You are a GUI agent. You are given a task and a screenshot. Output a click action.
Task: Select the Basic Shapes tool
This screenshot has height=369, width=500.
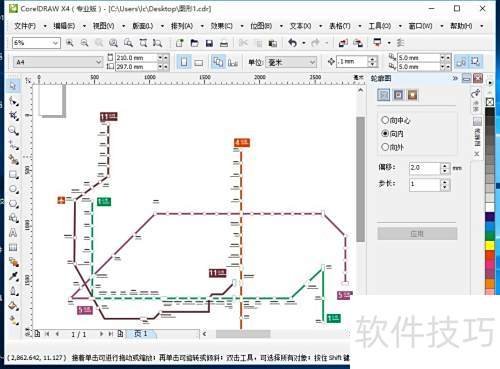point(13,218)
